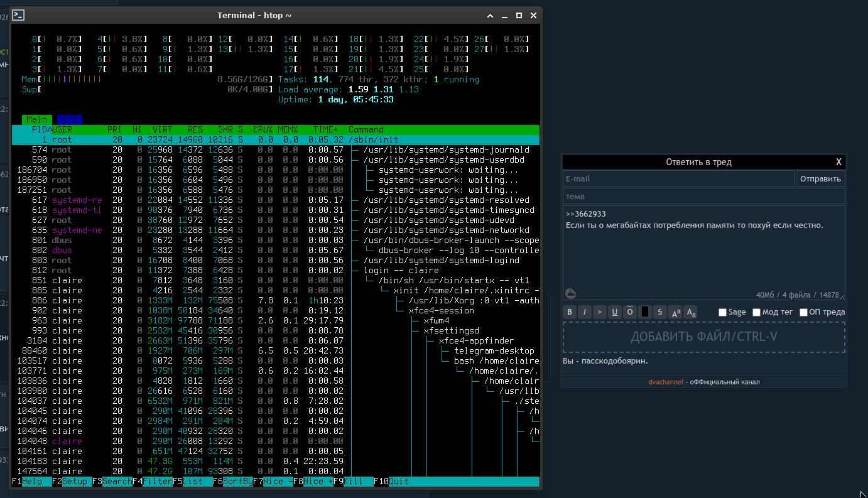The height and width of the screenshot is (498, 868).
Task: Apply strikethrough formatting with S button
Action: click(x=660, y=312)
